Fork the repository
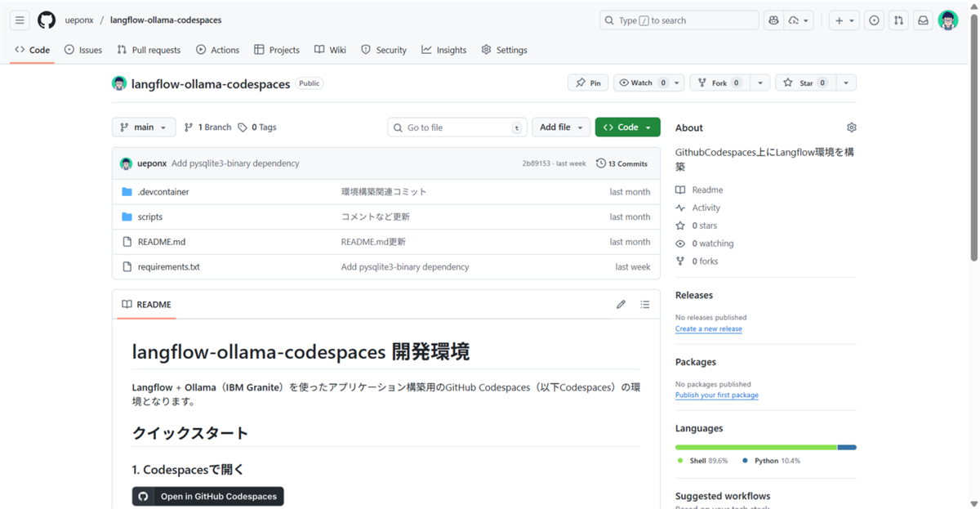This screenshot has width=980, height=509. pyautogui.click(x=719, y=83)
